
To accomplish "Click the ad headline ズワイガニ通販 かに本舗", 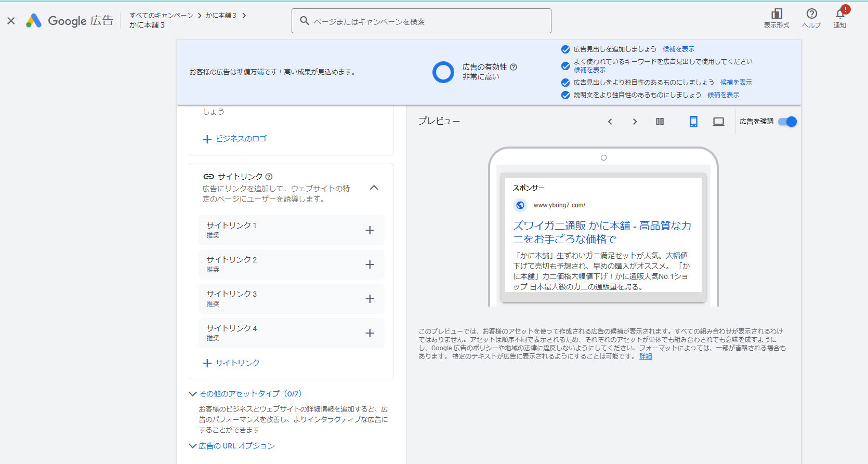I will pos(602,232).
